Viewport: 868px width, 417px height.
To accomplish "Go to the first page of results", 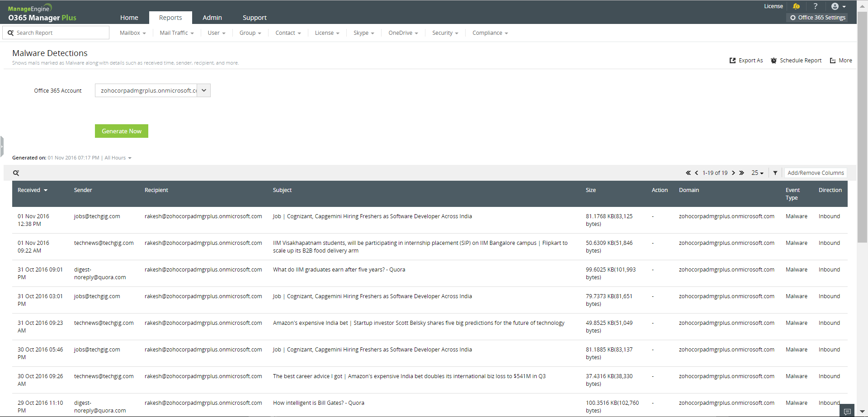I will (688, 173).
